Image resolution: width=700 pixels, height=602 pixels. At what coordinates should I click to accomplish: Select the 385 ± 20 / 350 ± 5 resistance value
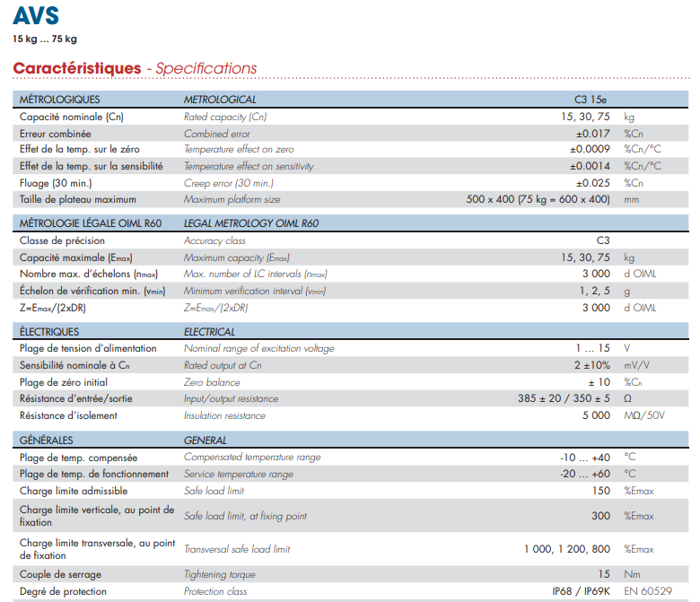(x=564, y=398)
